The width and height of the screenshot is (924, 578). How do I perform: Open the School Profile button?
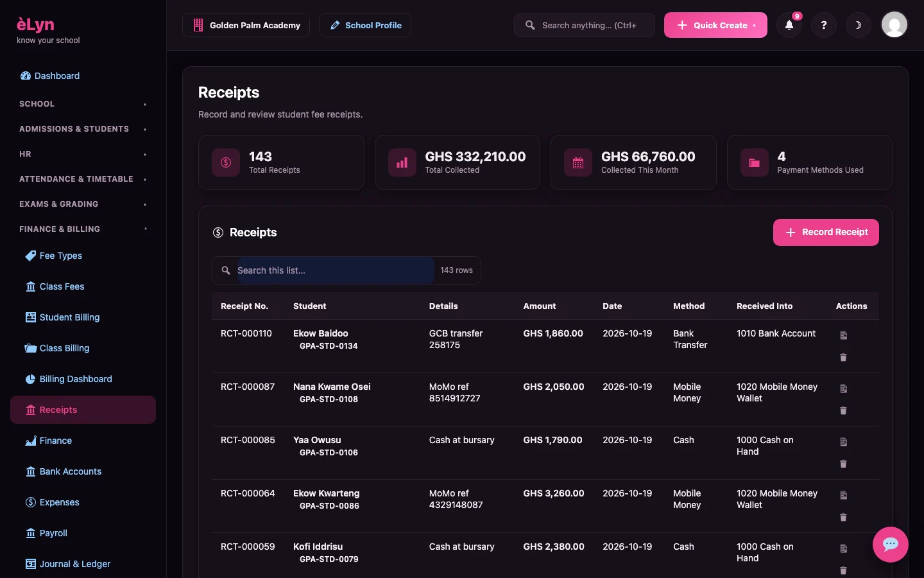click(x=365, y=25)
